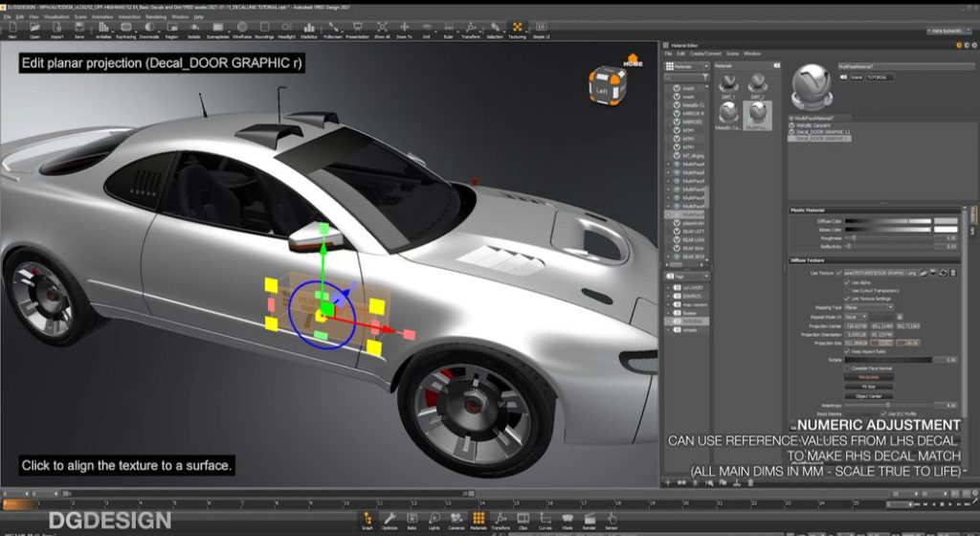Click the Save toolbar icon

[x=79, y=30]
